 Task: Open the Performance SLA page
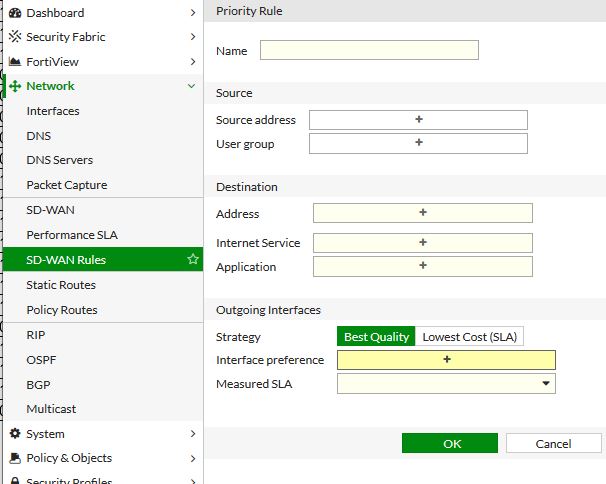coord(72,235)
